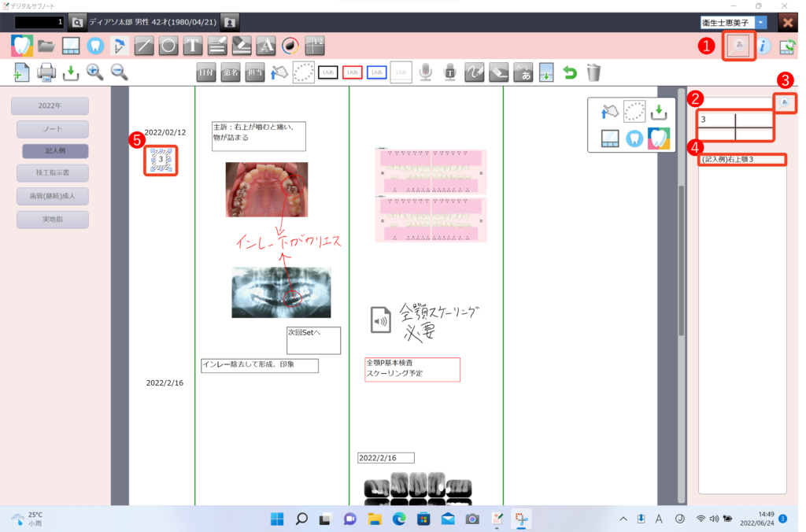The image size is (806, 532).
Task: Open the staff name dropdown 衛生士恵美子
Action: point(761,23)
